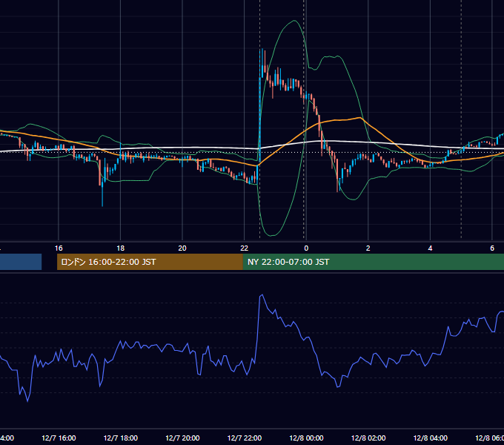Viewport: 504px width, 445px height.
Task: Click the 6 hour label on upper time axis
Action: click(492, 248)
